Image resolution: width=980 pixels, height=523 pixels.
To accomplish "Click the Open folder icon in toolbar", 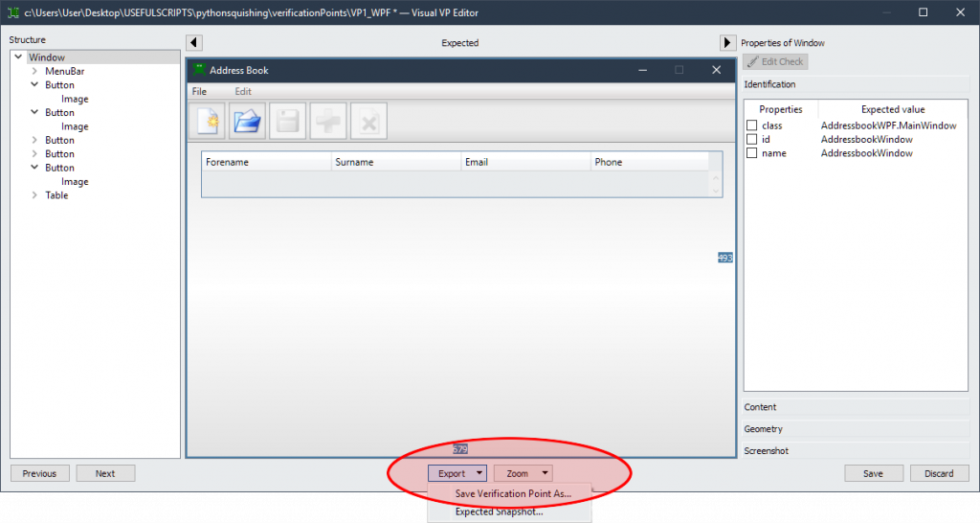I will click(x=248, y=122).
